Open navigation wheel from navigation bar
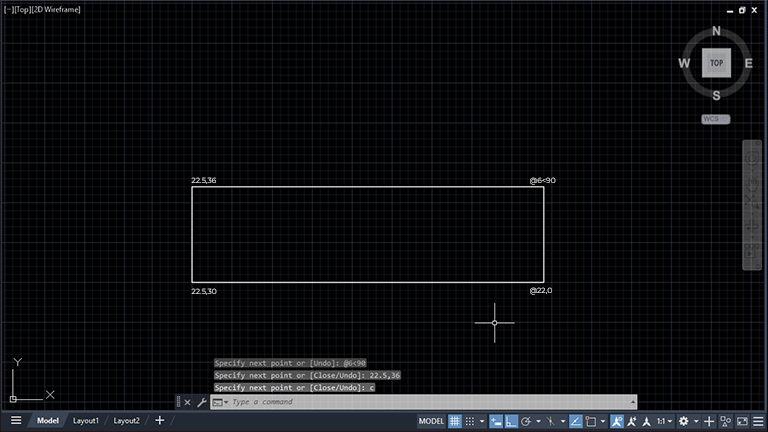The height and width of the screenshot is (432, 768). [752, 158]
